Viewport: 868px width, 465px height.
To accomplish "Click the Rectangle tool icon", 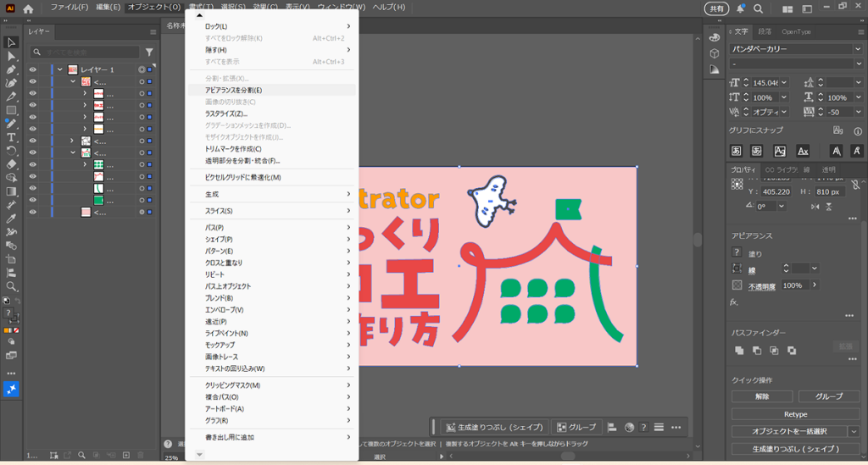I will point(11,110).
